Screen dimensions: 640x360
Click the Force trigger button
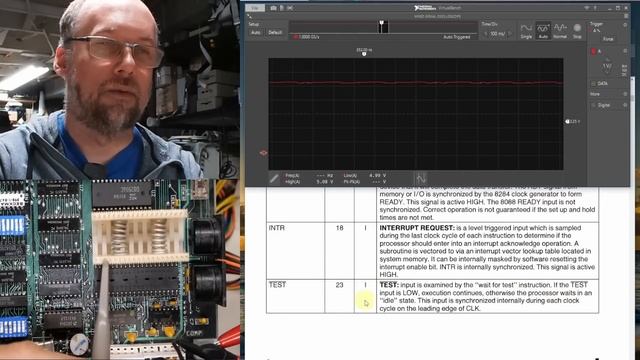coord(608,39)
